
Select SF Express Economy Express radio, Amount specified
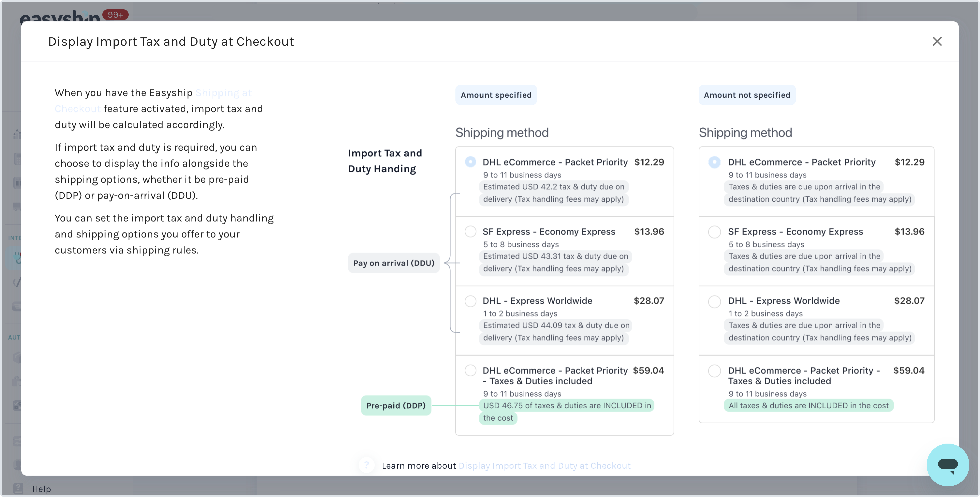coord(470,231)
